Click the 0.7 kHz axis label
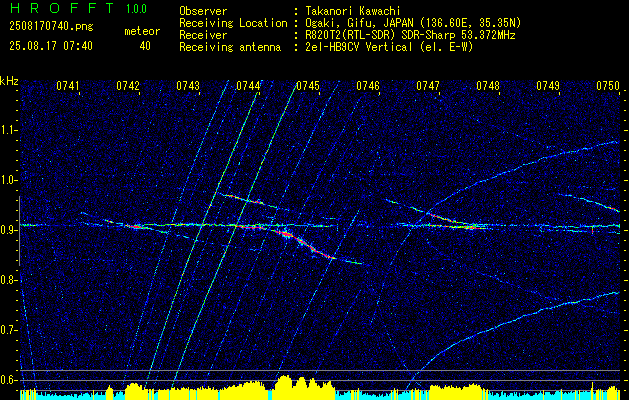629x400 pixels. [x=9, y=330]
